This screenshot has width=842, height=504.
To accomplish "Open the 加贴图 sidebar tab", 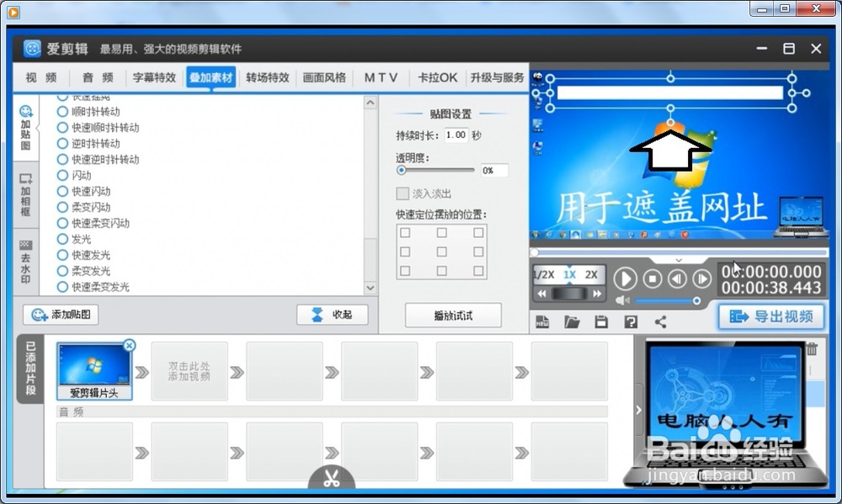I will pos(26,128).
